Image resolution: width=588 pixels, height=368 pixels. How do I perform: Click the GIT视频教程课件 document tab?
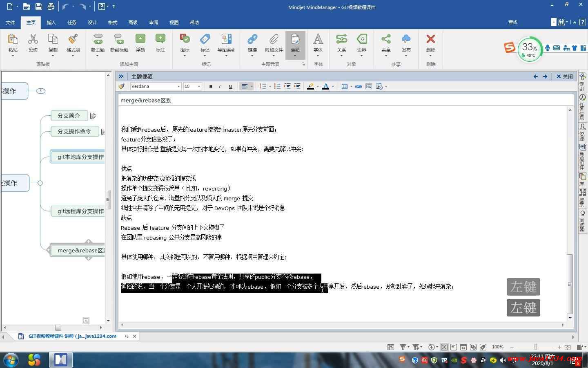click(73, 336)
